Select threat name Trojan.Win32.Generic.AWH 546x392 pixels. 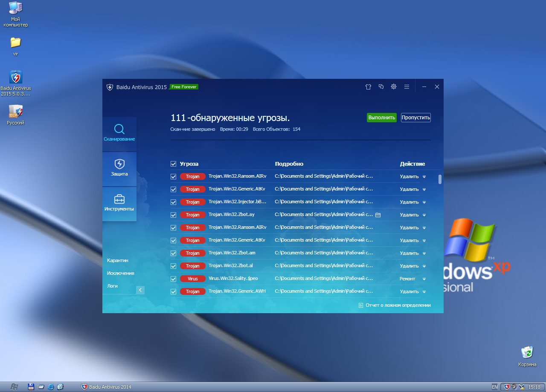click(x=237, y=291)
